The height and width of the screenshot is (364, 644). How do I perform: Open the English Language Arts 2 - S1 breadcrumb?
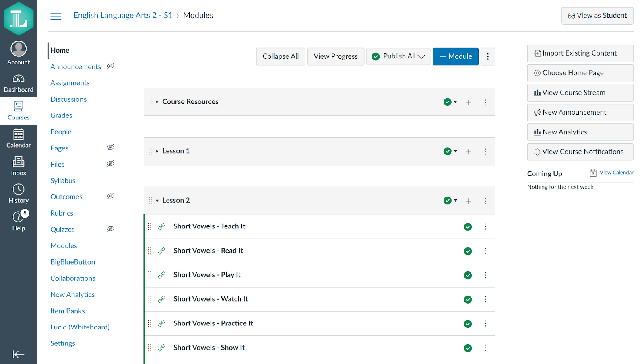point(123,15)
